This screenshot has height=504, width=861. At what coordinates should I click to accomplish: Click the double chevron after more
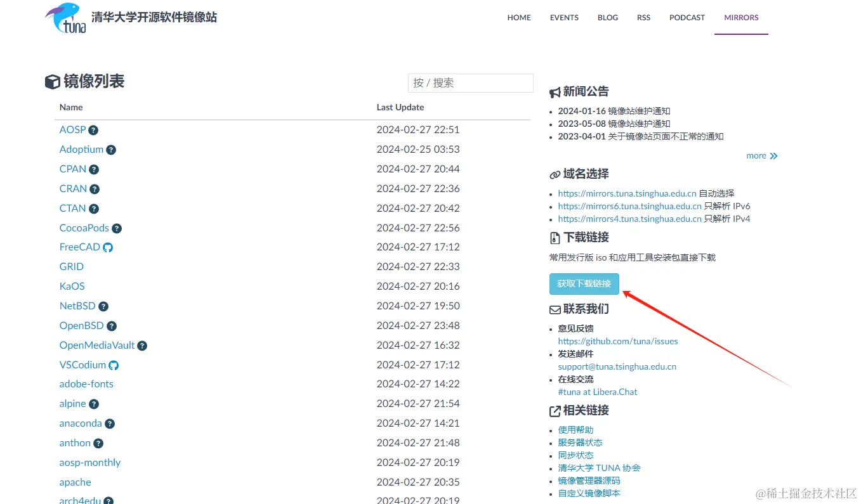(x=773, y=156)
